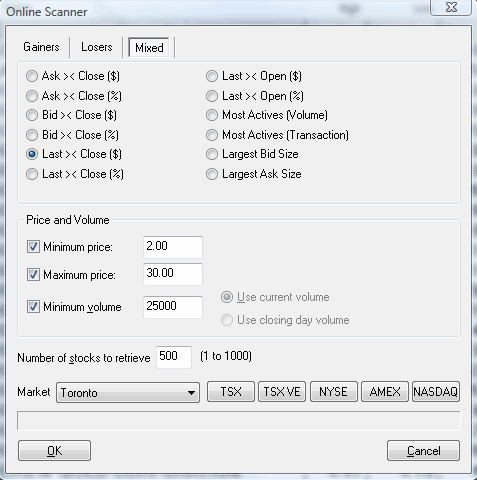
Task: Uncheck the Minimum price checkbox
Action: click(x=33, y=247)
